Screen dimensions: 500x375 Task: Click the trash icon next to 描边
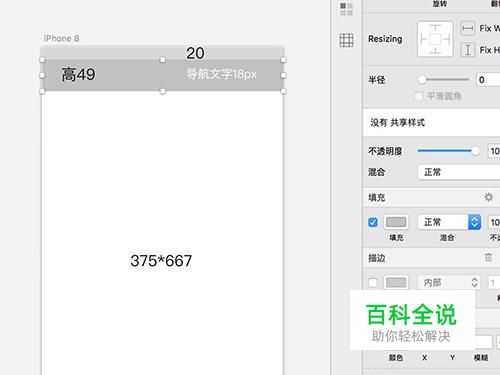(x=488, y=257)
